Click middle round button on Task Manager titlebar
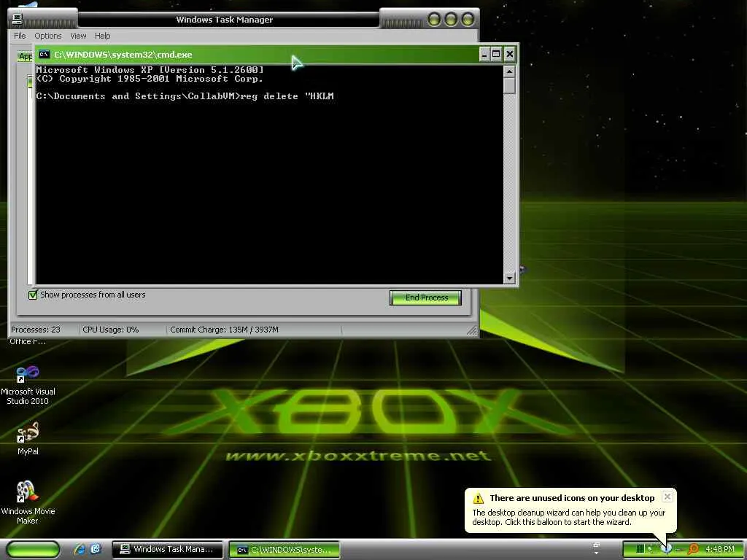 [451, 20]
